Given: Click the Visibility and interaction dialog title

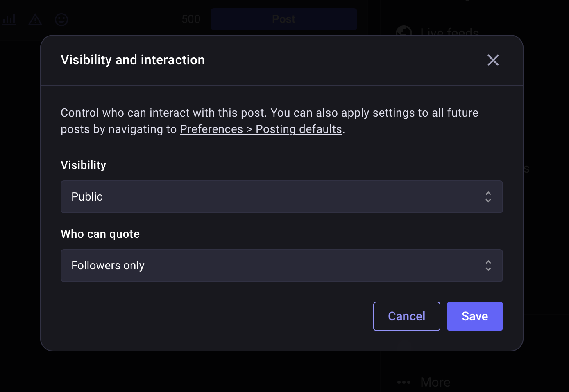Looking at the screenshot, I should pyautogui.click(x=133, y=60).
